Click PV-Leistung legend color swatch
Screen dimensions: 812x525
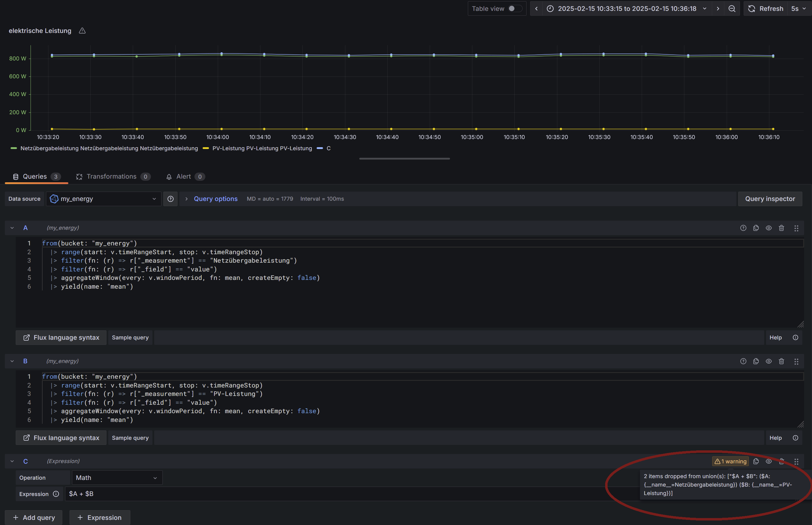click(206, 148)
